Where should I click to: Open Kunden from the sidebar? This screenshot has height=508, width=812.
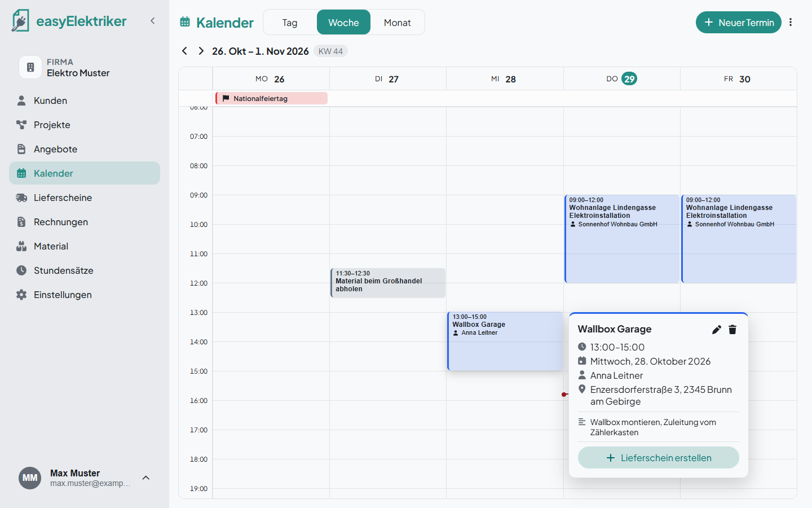[85, 100]
